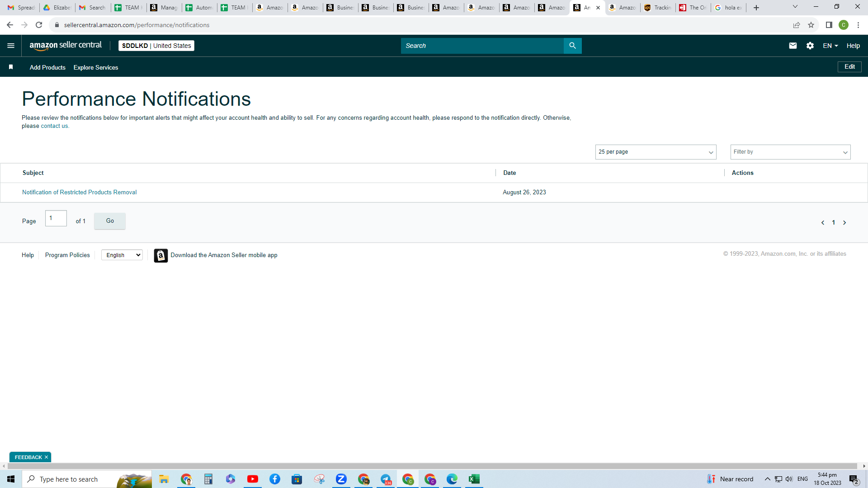The width and height of the screenshot is (868, 488).
Task: Click current page number 1 in pagination
Action: (833, 222)
